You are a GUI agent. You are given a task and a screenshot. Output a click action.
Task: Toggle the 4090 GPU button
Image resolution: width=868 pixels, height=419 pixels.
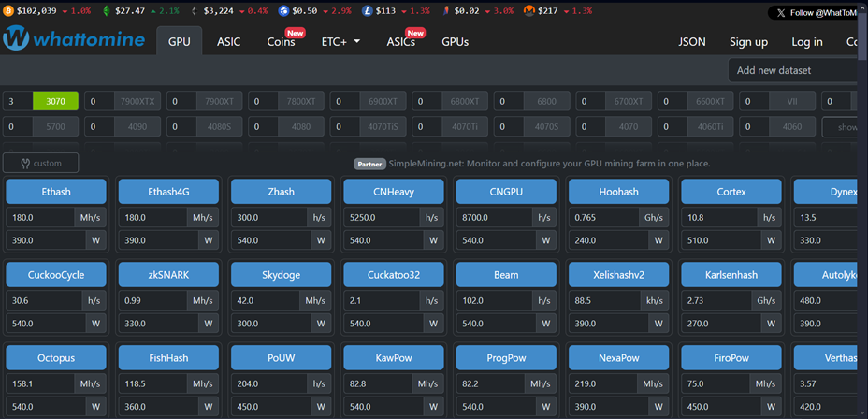(x=137, y=127)
